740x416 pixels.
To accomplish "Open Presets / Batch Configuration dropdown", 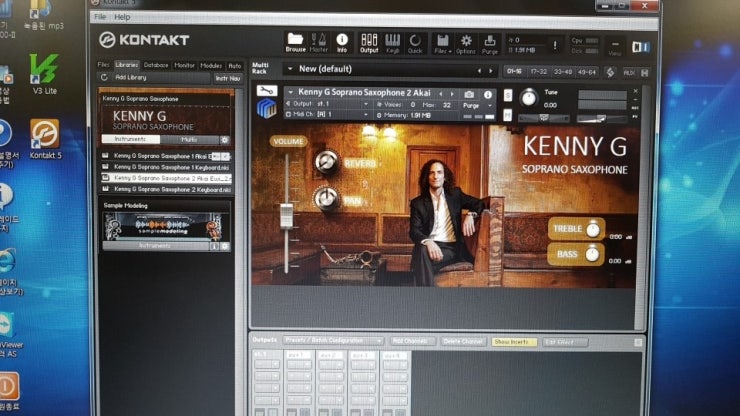I will [x=333, y=340].
